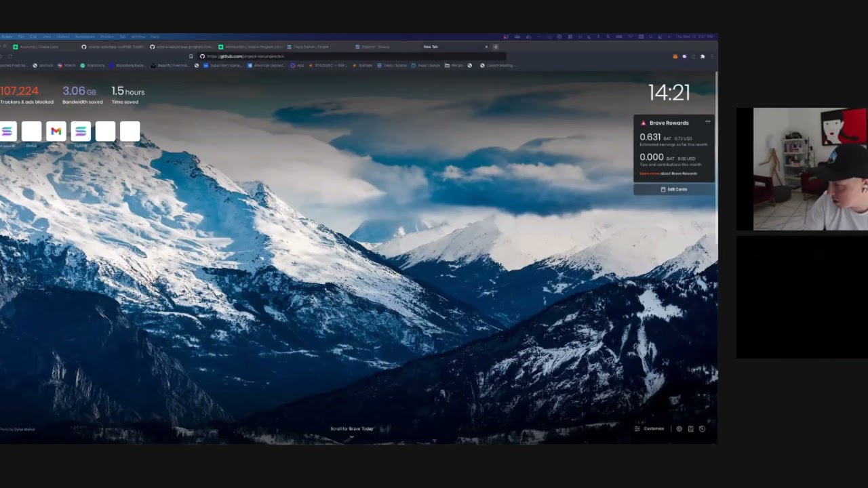Open the bookmarks icon near Customize
868x488 pixels.
tap(690, 428)
